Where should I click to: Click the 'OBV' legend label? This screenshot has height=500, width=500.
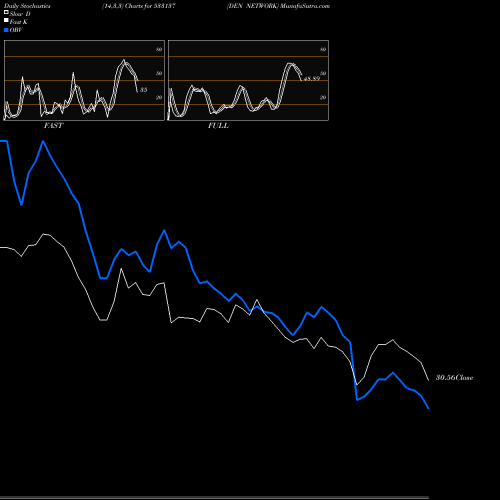pos(16,30)
